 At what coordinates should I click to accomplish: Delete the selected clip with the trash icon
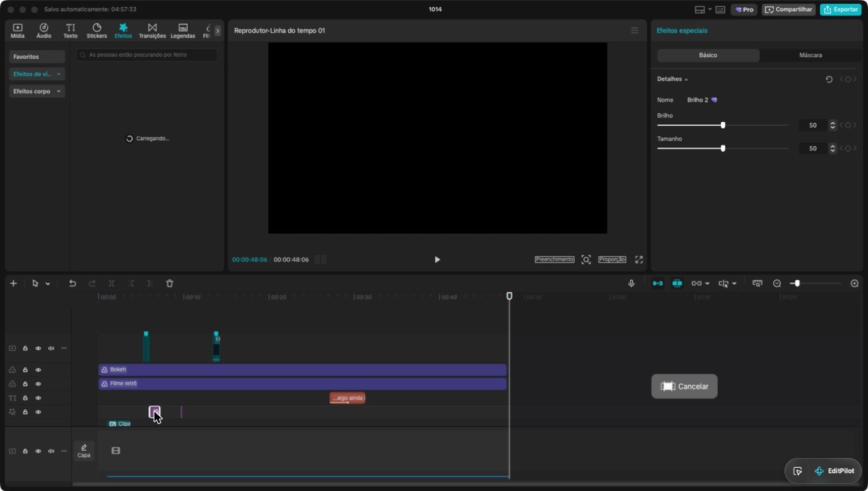click(x=170, y=283)
